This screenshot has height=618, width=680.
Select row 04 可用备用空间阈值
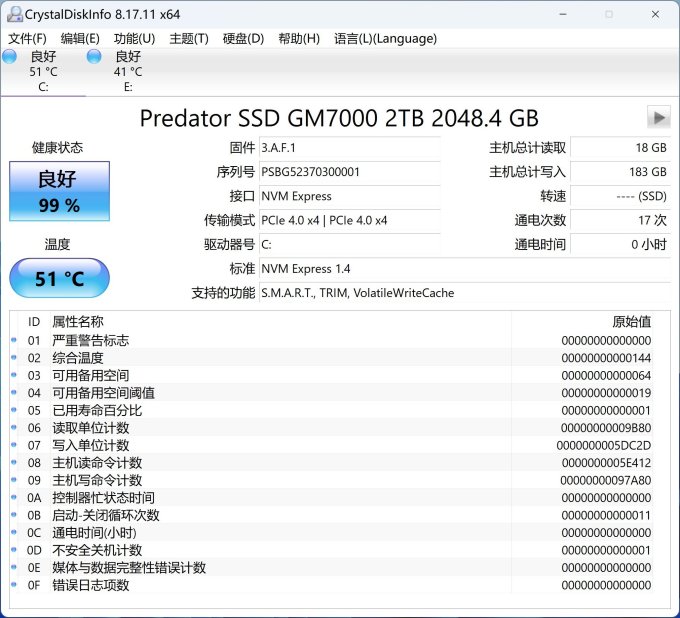coord(332,393)
